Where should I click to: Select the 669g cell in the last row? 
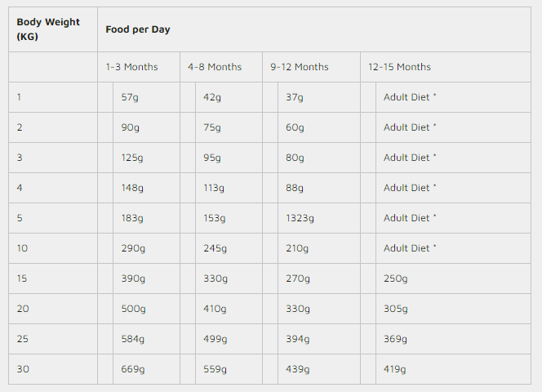point(133,369)
